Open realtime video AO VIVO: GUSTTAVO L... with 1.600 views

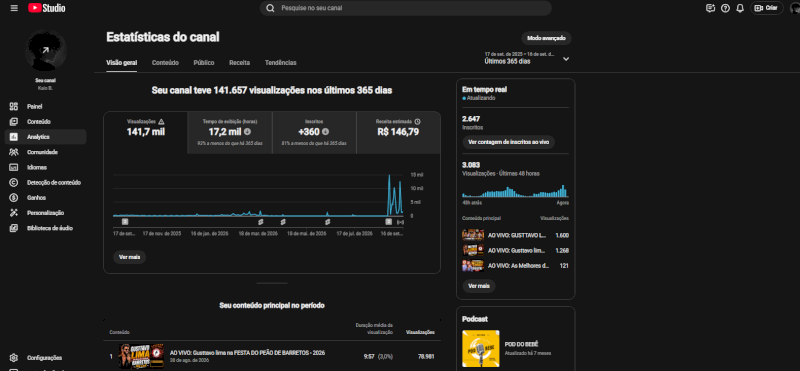515,235
